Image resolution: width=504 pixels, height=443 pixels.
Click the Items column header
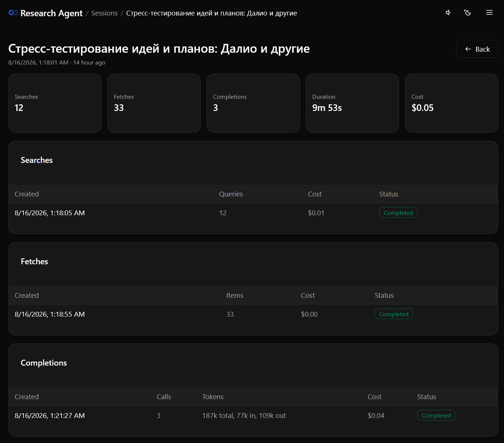pyautogui.click(x=235, y=296)
